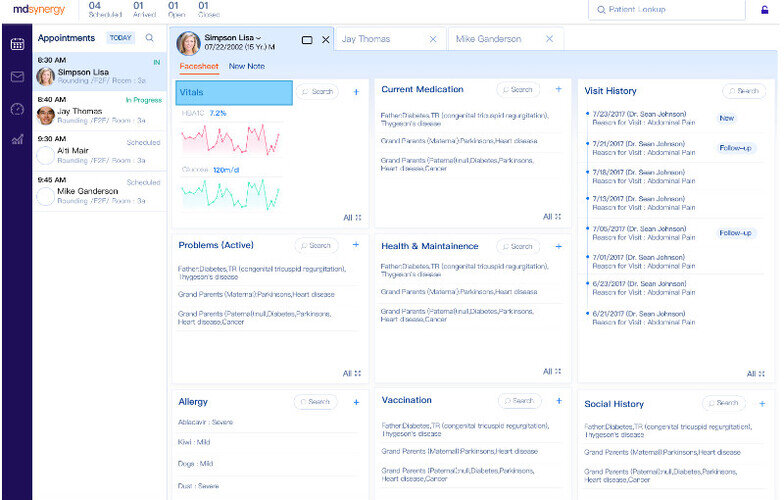Viewport: 784px width, 500px height.
Task: Click the lock icon at top right
Action: (765, 10)
